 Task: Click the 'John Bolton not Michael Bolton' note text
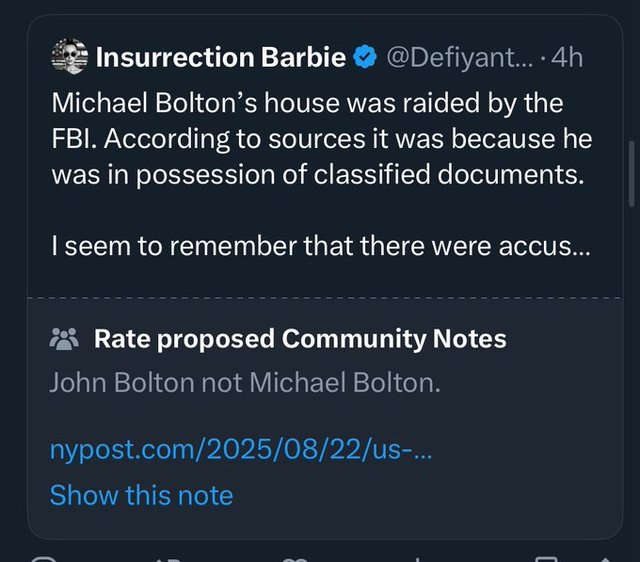click(245, 383)
